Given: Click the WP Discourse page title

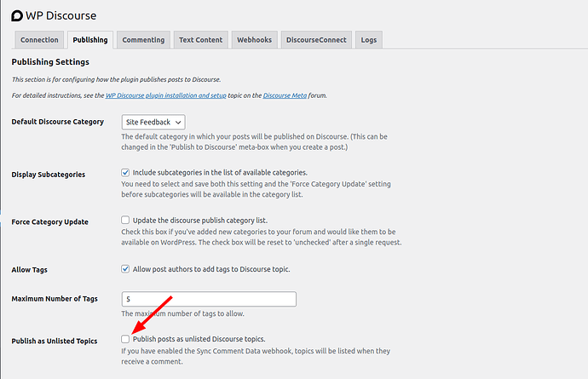Looking at the screenshot, I should (61, 15).
